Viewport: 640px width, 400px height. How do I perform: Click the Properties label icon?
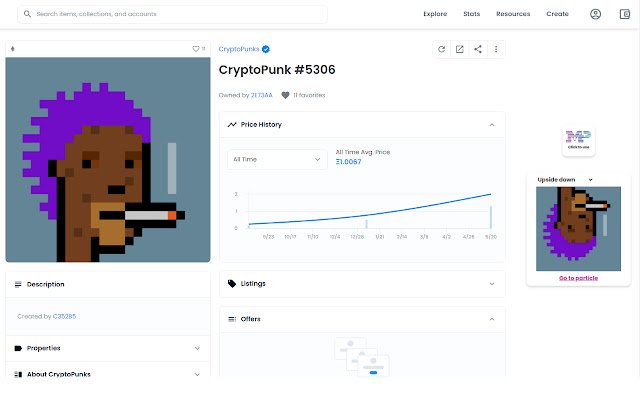18,348
